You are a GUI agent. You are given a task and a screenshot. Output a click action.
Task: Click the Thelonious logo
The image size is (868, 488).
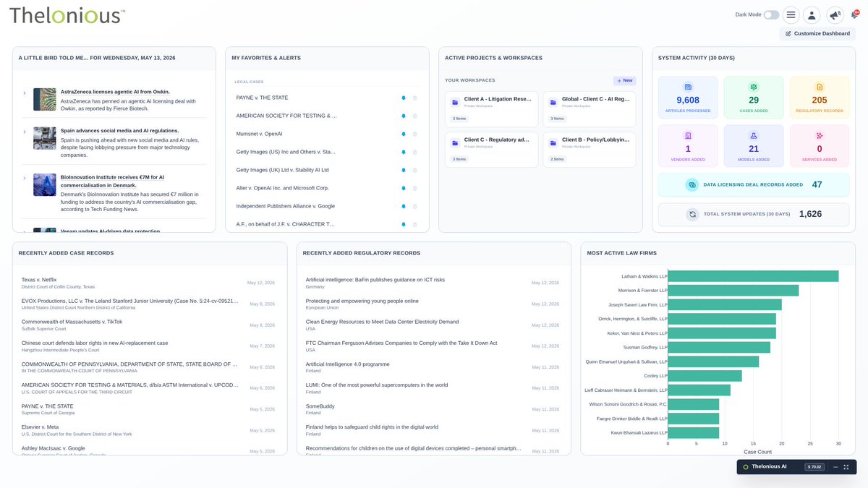(67, 15)
